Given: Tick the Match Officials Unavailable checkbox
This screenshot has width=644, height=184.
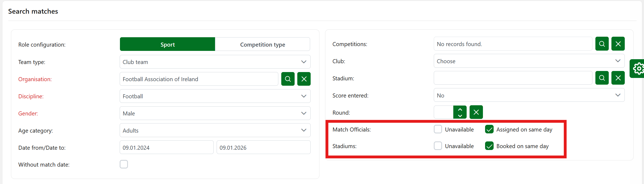Looking at the screenshot, I should pos(438,129).
